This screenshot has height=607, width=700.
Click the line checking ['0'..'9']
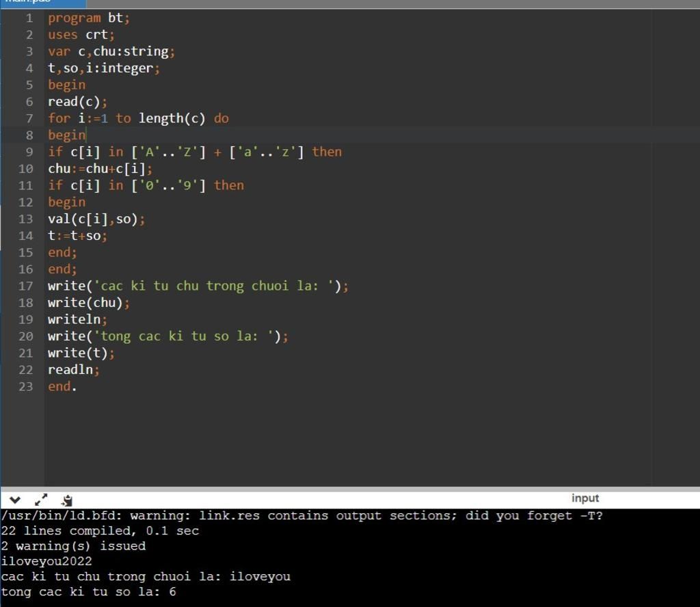(146, 186)
